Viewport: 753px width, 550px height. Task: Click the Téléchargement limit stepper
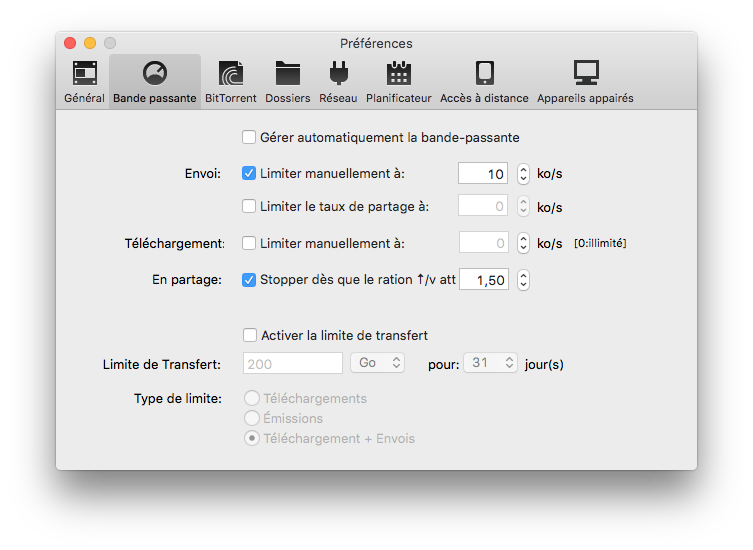523,243
